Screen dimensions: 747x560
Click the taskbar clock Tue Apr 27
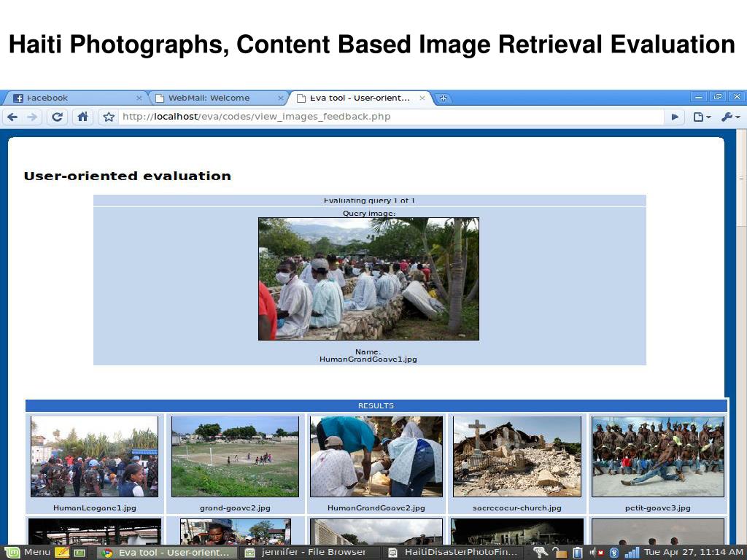click(694, 553)
